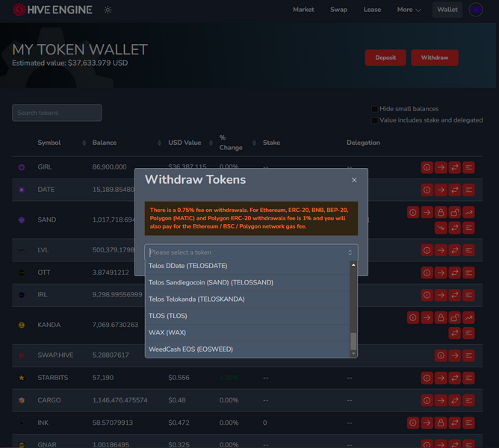
Task: Choose Telos Sandiegocoin (TELOSSAND) option
Action: (247, 282)
